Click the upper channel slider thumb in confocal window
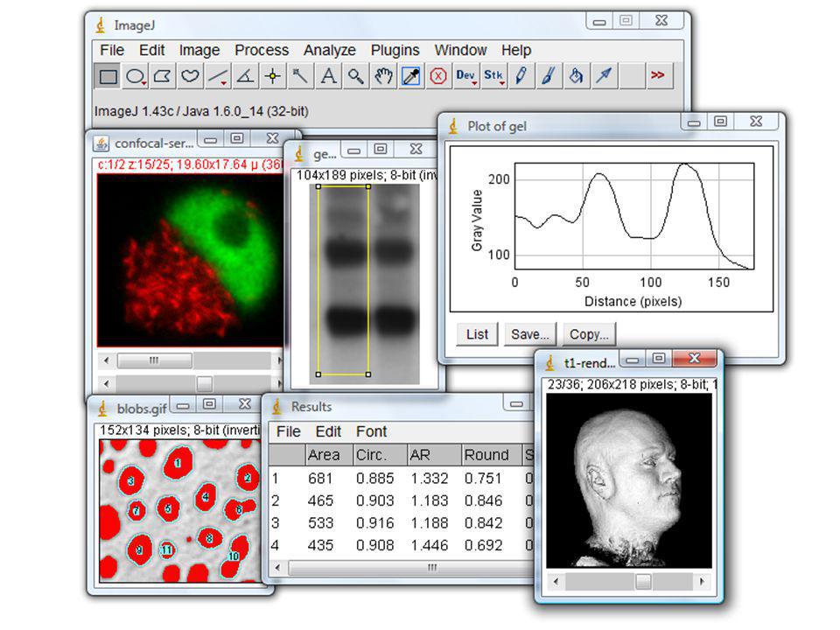This screenshot has width=840, height=630. point(154,360)
